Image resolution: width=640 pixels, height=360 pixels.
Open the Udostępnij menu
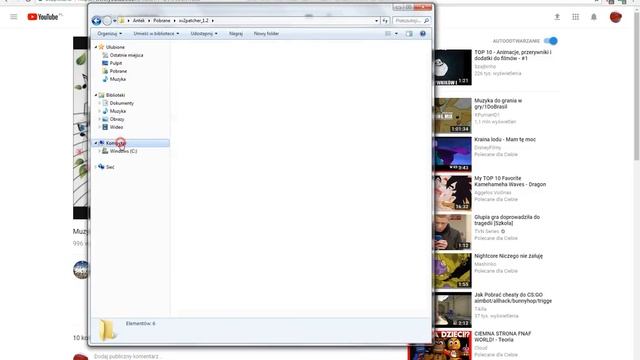click(x=204, y=33)
